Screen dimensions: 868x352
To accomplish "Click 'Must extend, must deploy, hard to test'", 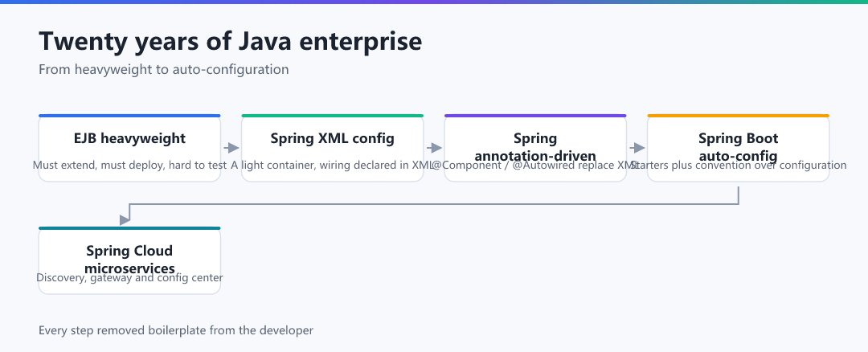I will tap(129, 165).
